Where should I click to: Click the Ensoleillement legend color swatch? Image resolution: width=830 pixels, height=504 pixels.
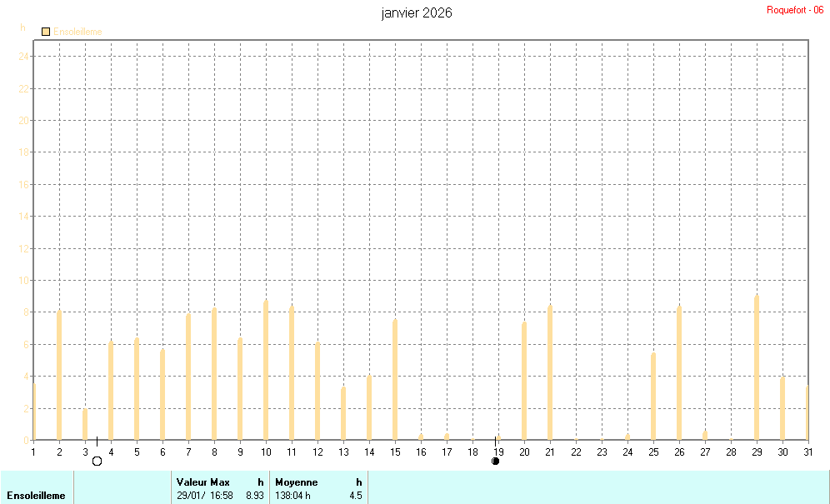point(46,32)
